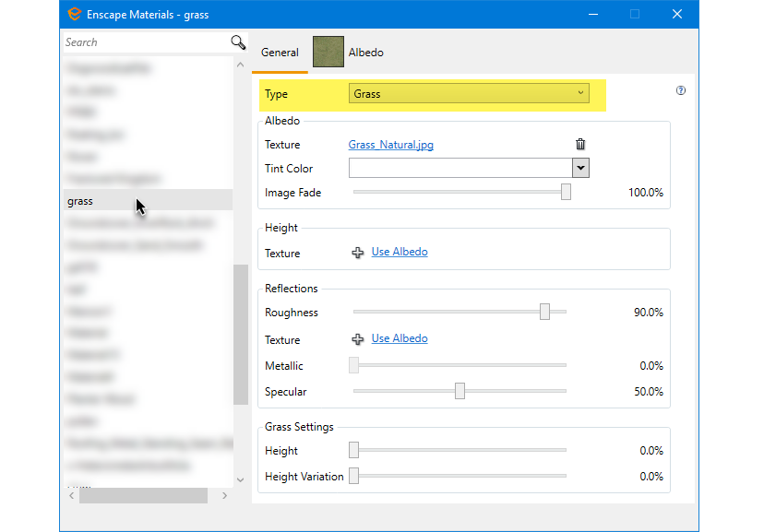Click Use Albedo link under Reflections
Screen dimensions: 764x532
pyautogui.click(x=400, y=338)
